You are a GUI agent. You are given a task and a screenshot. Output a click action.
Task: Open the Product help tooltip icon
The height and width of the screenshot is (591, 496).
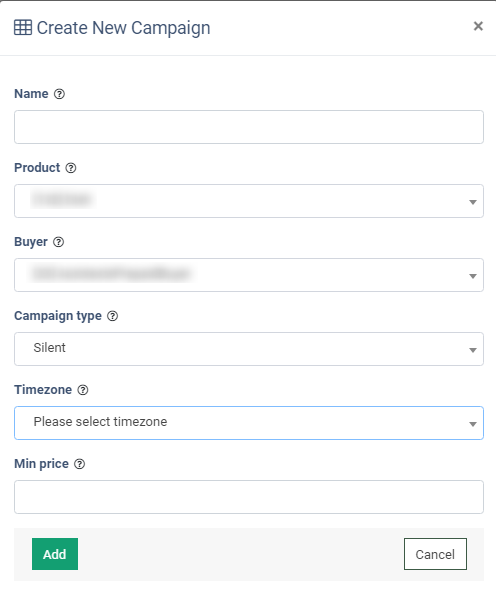coord(71,168)
